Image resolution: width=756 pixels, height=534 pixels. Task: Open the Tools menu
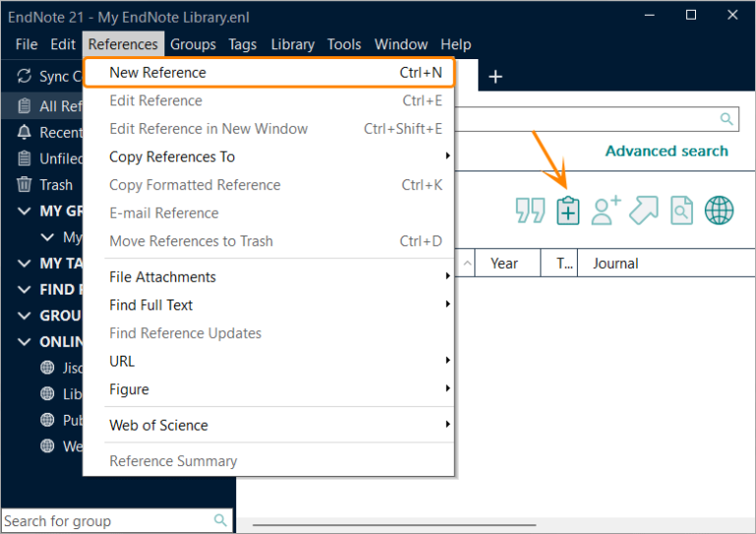coord(345,44)
